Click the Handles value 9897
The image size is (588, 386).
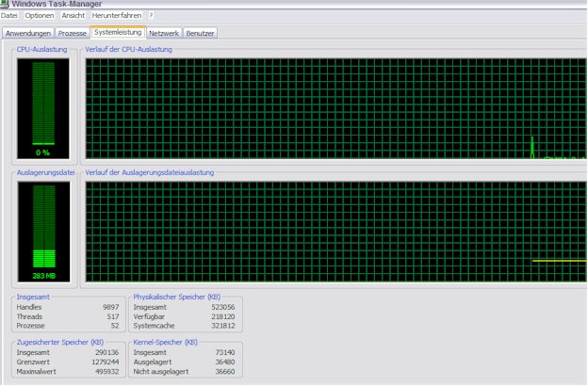pyautogui.click(x=110, y=307)
